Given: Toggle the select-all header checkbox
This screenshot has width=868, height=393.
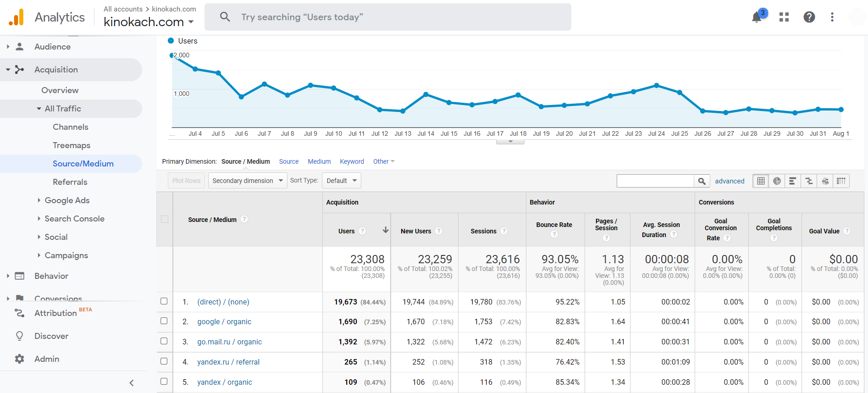Looking at the screenshot, I should click(x=165, y=219).
